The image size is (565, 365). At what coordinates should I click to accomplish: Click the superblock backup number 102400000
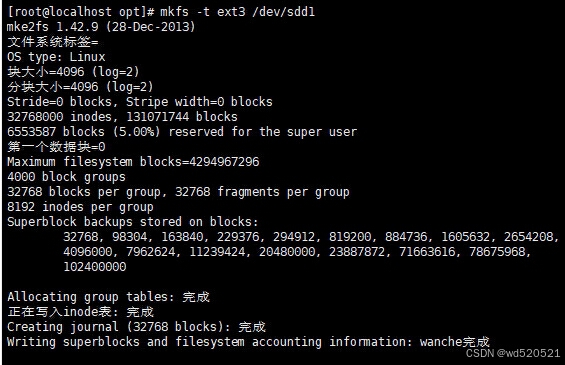coord(95,267)
